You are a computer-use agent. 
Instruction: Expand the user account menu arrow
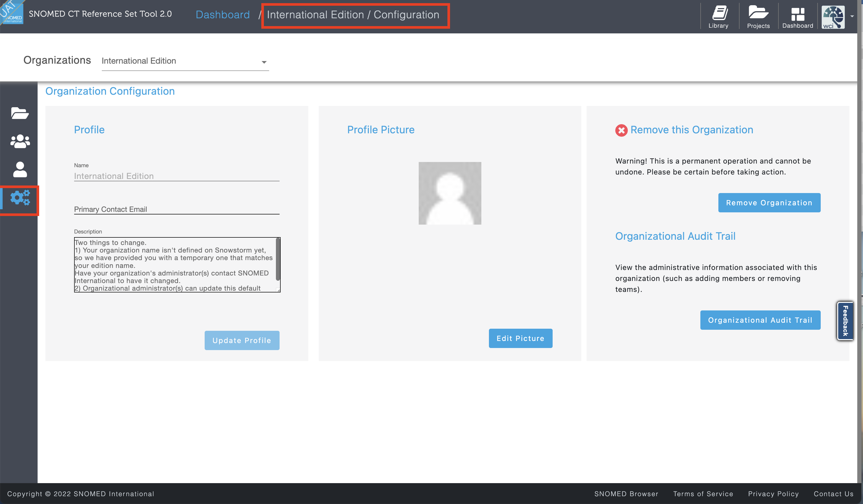852,16
